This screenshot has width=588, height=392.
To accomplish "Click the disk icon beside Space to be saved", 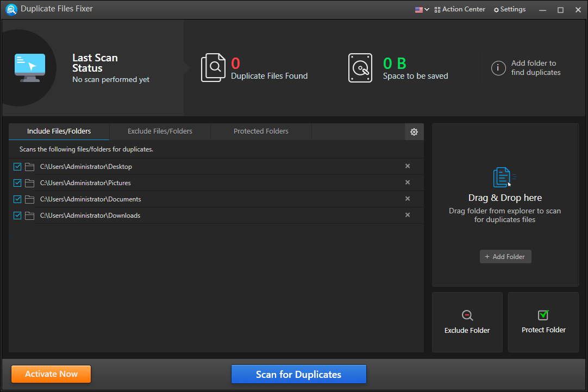I will [x=360, y=67].
